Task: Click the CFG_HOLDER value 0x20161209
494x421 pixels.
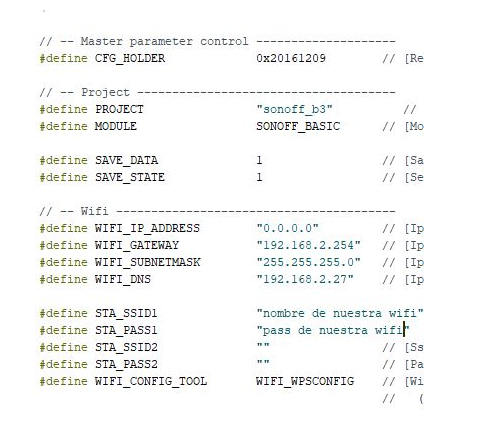Action: coord(291,58)
